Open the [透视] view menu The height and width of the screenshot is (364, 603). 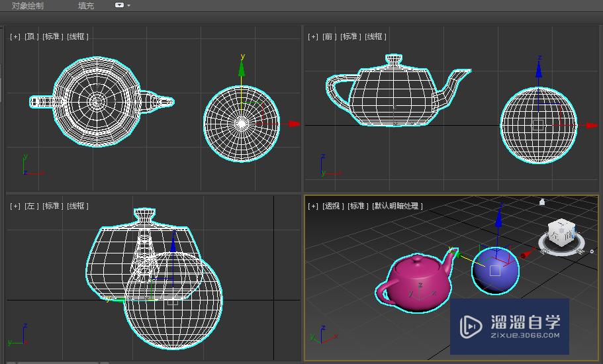[x=333, y=206]
